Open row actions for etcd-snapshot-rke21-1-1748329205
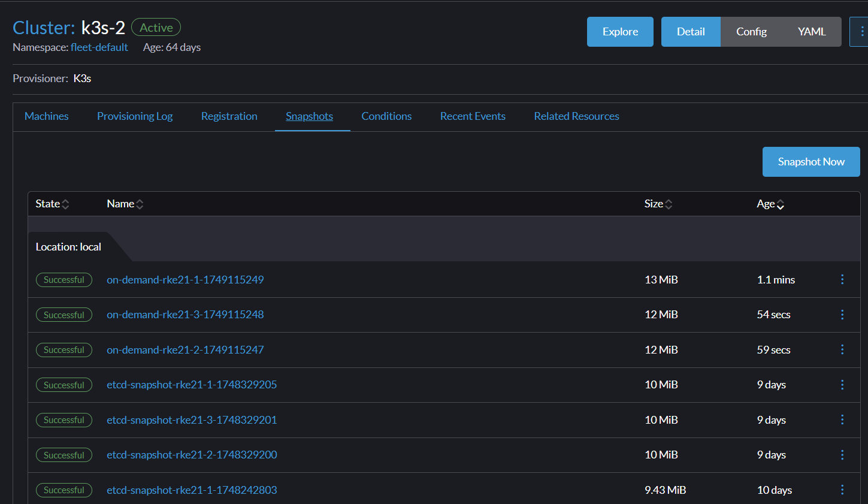868x504 pixels. (x=842, y=385)
